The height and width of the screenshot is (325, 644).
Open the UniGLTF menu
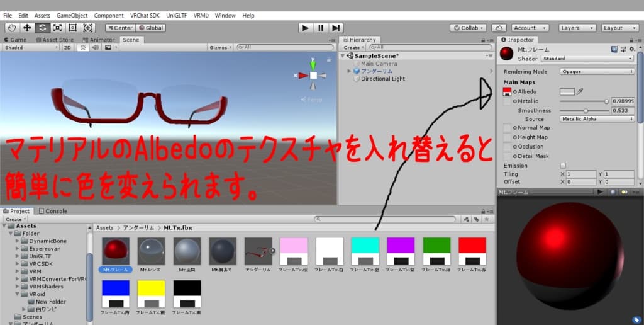point(177,16)
